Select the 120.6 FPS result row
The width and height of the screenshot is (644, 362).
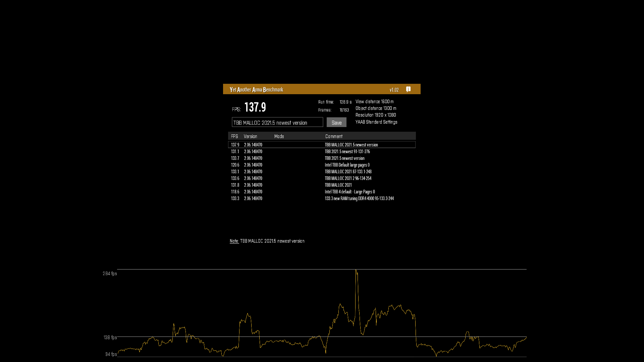(322, 165)
